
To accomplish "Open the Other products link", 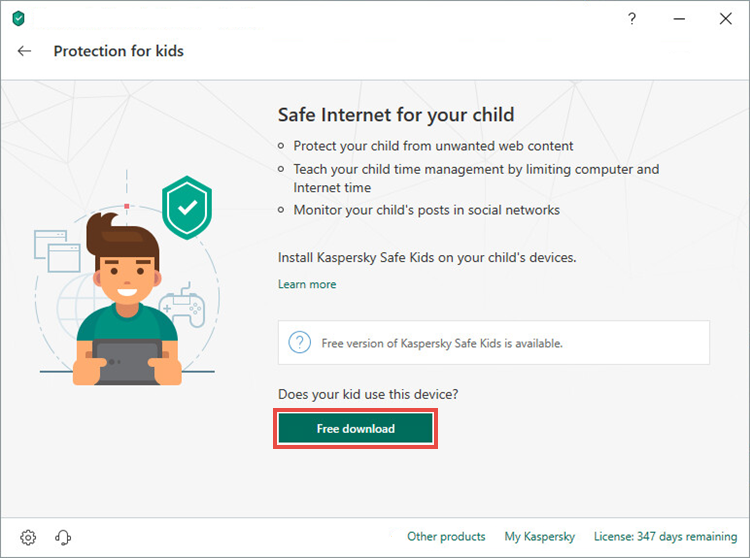I will point(446,537).
